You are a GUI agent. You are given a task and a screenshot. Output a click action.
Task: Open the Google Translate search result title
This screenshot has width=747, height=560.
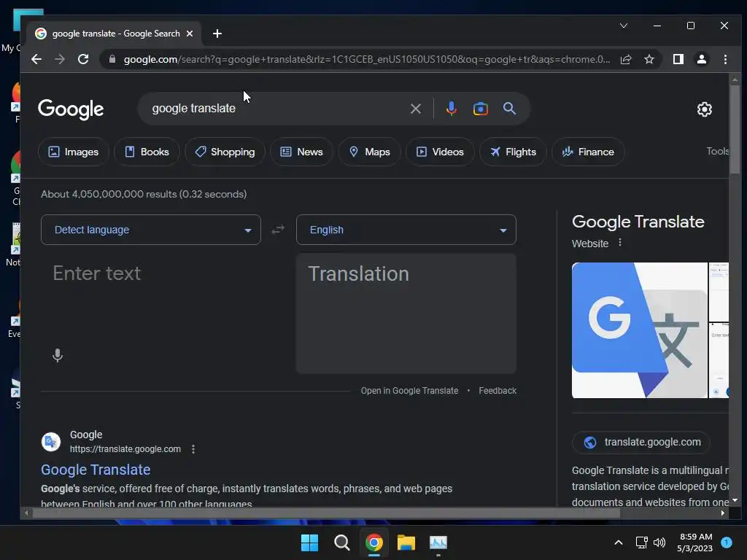tap(96, 470)
